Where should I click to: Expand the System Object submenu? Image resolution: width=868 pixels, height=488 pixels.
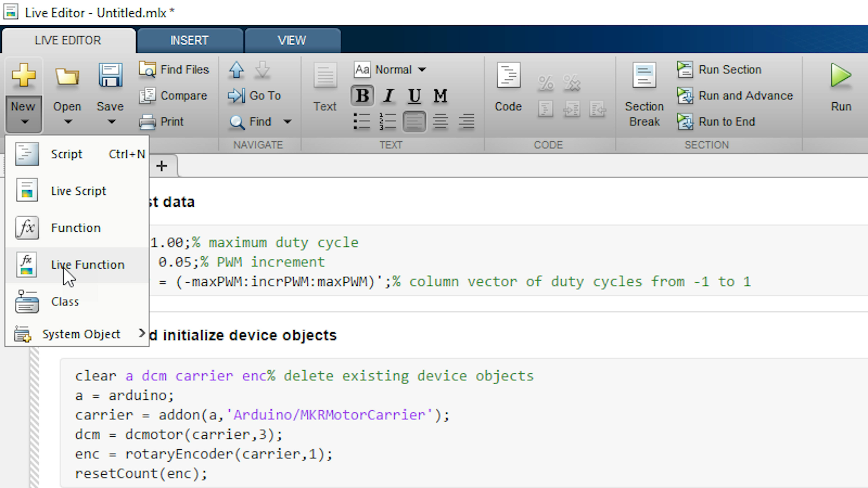(x=77, y=334)
